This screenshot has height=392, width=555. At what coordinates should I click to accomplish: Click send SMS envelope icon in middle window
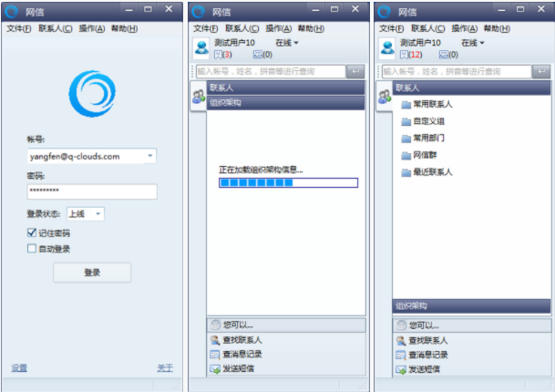point(215,369)
